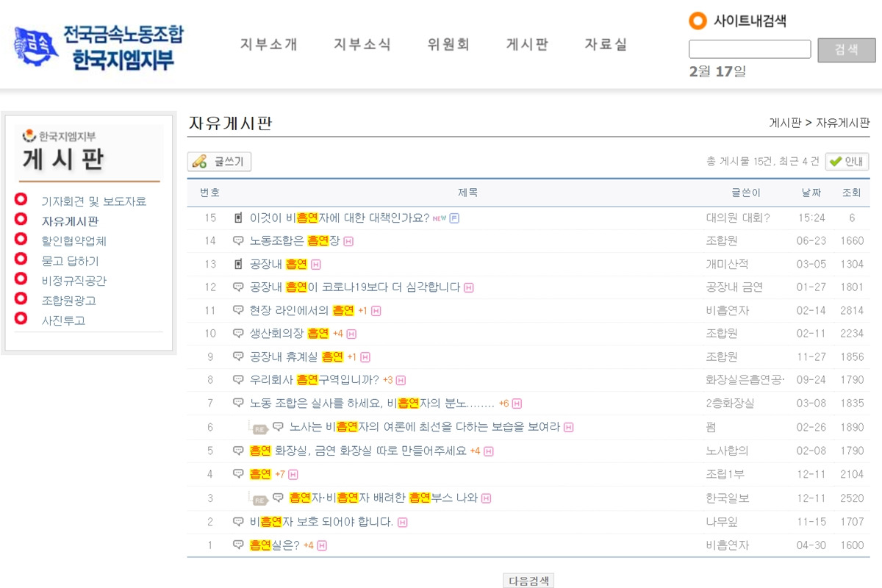Screen dimensions: 882x588
Task: Click the 제목 column header
Action: pyautogui.click(x=468, y=193)
